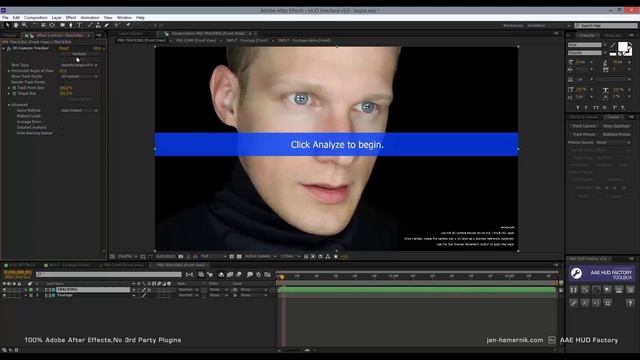Click the Analyze button

[x=79, y=54]
